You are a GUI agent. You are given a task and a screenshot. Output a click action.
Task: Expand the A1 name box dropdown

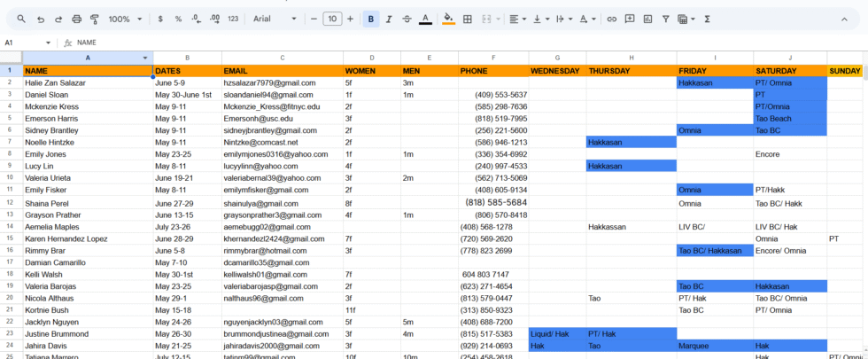[x=49, y=43]
